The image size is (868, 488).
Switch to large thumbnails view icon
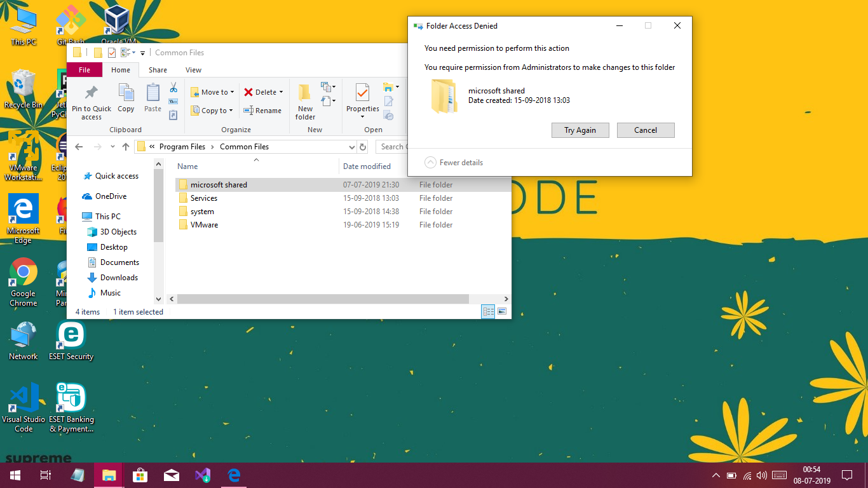tap(502, 311)
